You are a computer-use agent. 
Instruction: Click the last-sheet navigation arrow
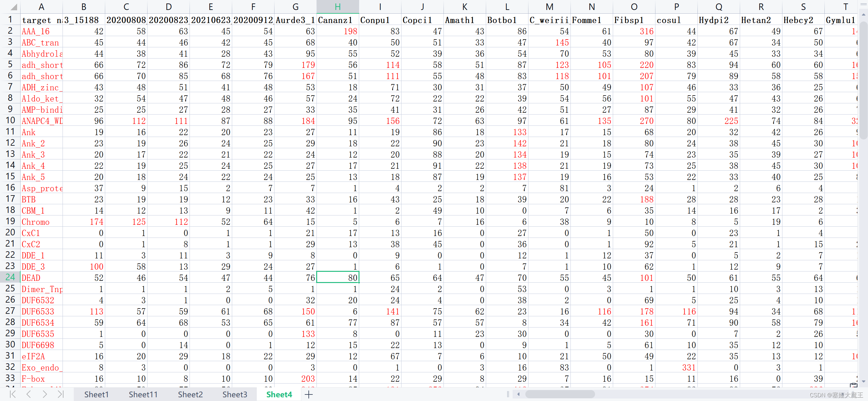[61, 394]
